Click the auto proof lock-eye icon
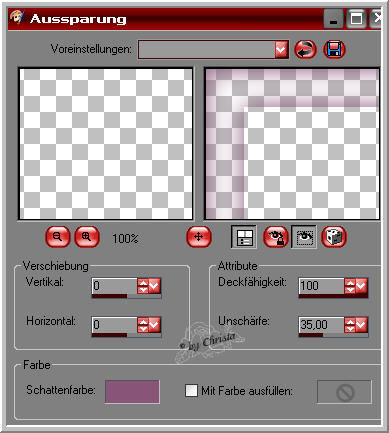389x433 pixels. 275,237
